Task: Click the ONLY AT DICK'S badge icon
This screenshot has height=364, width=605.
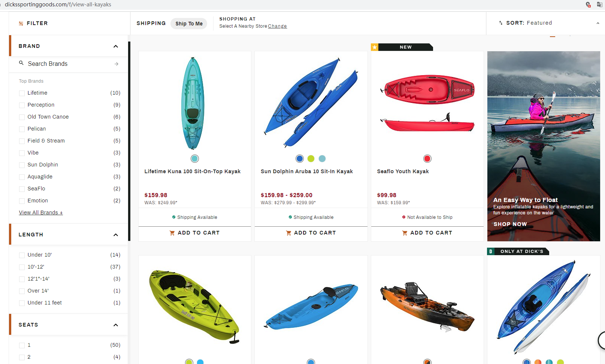Action: point(491,251)
